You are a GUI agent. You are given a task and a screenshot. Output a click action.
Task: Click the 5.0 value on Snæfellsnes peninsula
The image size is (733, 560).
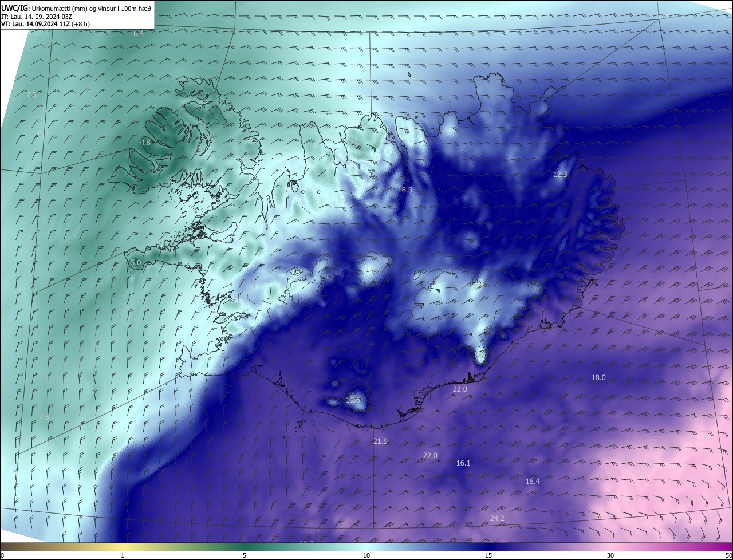(x=136, y=262)
